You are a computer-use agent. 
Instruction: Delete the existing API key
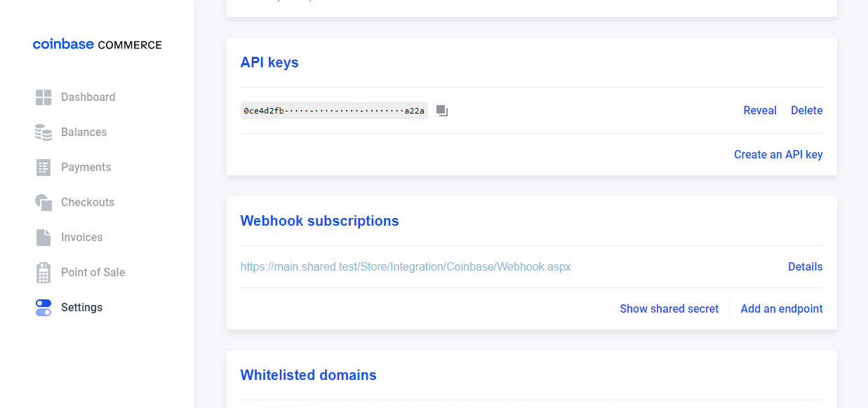pyautogui.click(x=806, y=111)
